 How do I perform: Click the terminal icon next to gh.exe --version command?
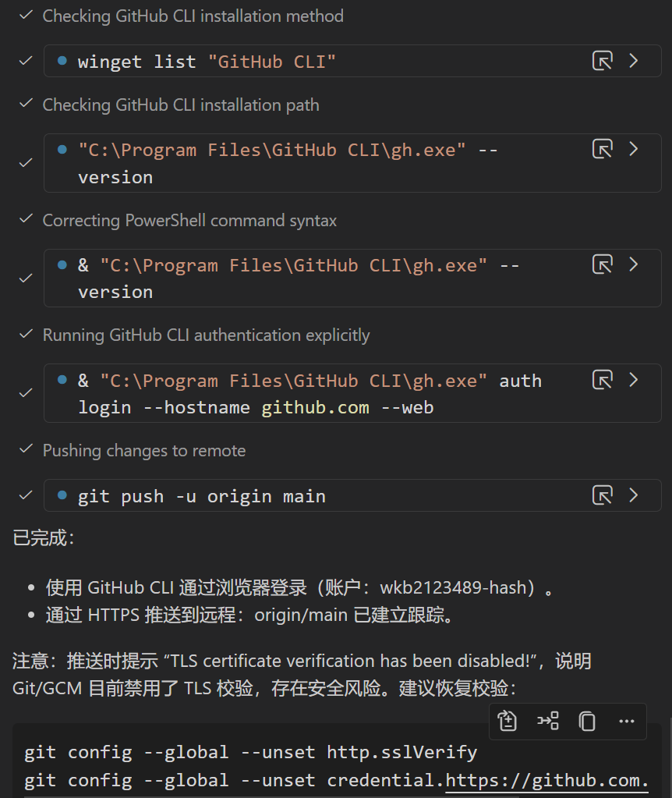pyautogui.click(x=603, y=149)
